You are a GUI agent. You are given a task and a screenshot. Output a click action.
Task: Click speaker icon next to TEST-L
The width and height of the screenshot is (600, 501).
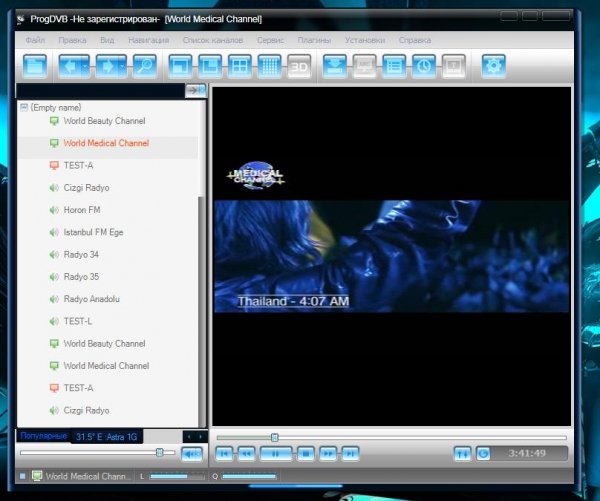(54, 321)
